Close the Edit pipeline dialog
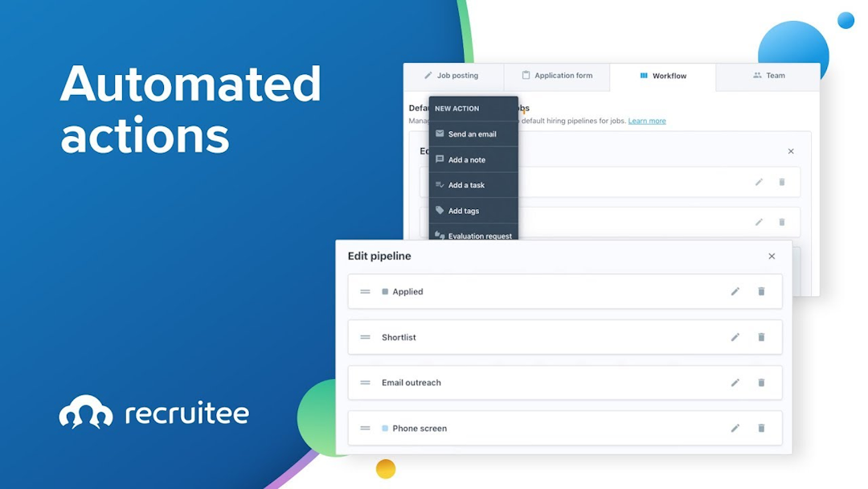 pos(772,256)
